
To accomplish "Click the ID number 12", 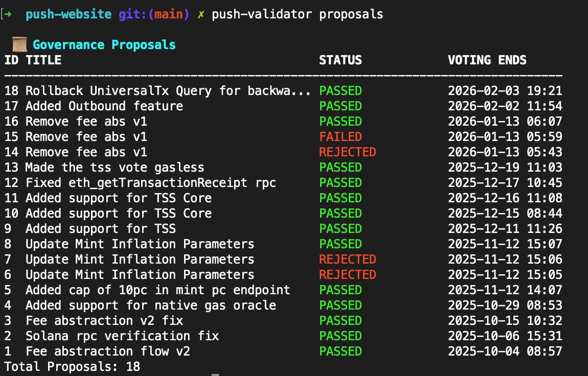I will pos(11,183).
